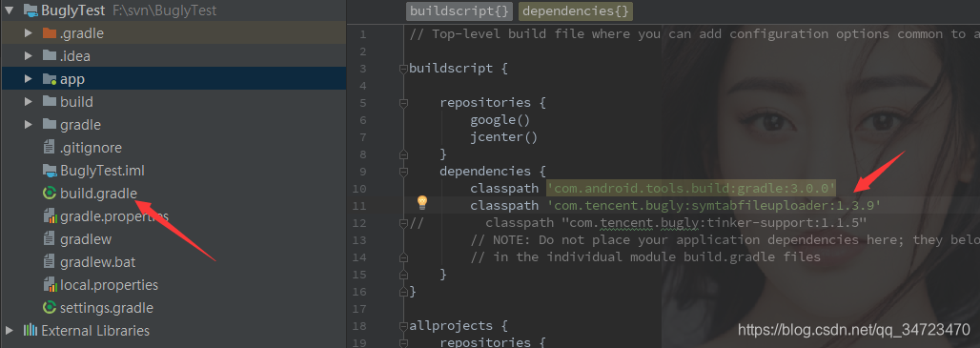Fold the repositories block at line 5
Image resolution: width=980 pixels, height=348 pixels.
coord(404,102)
